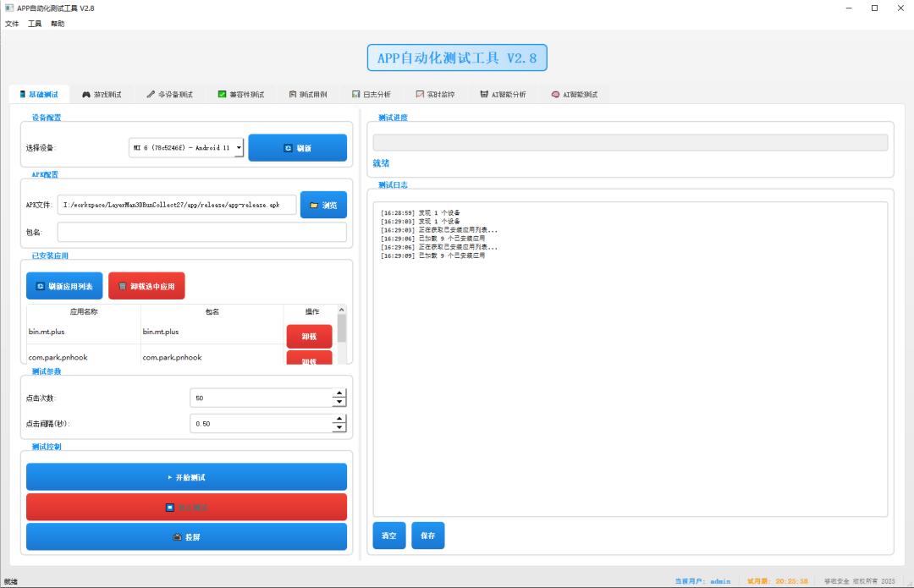
Task: Increase the 点击次数 value with up arrow
Action: point(339,393)
